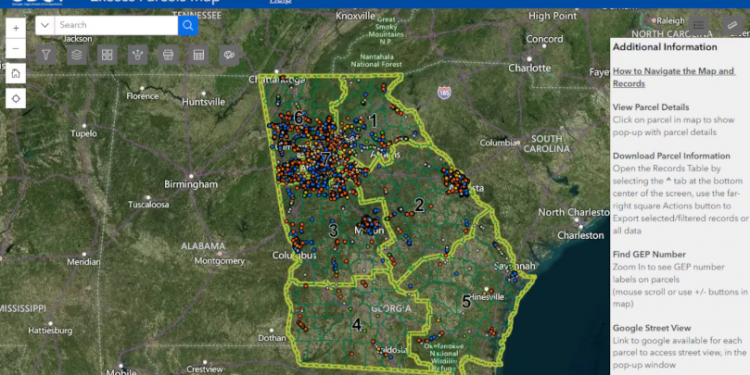Click district label 4 on map
The image size is (750, 375).
click(357, 325)
